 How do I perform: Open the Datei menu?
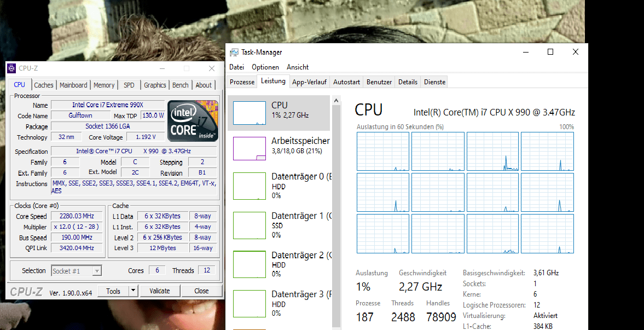236,67
